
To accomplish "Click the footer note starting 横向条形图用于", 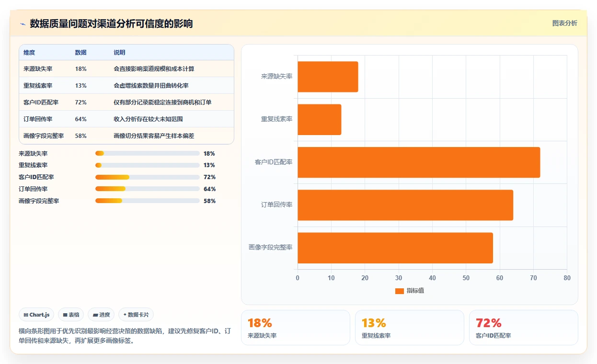I will click(125, 336).
